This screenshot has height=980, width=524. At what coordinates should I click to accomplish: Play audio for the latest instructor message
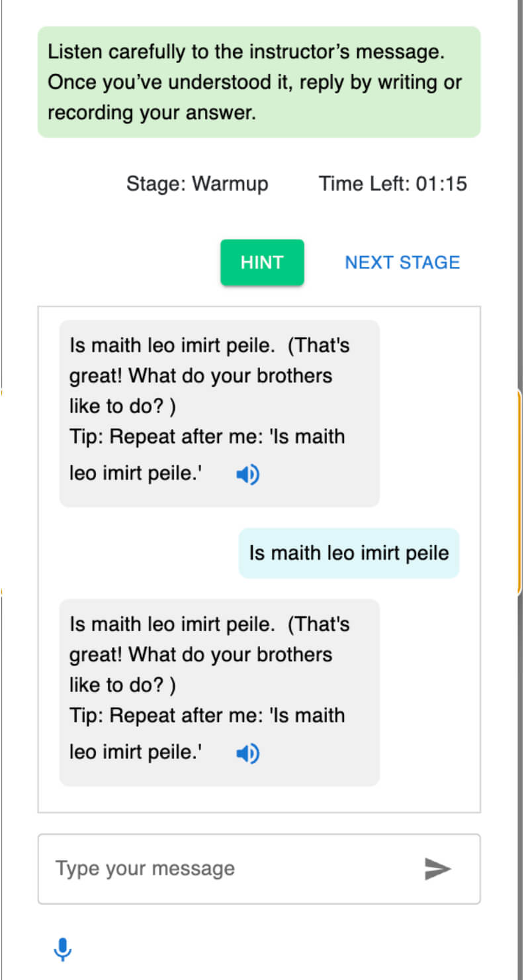pyautogui.click(x=247, y=754)
